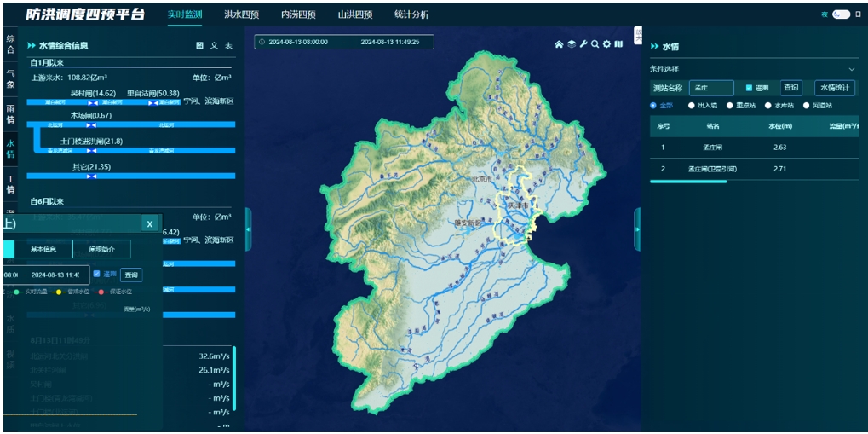Screen dimensions: 868x434
Task: Click the rightmost map toolbar icon
Action: pos(618,44)
